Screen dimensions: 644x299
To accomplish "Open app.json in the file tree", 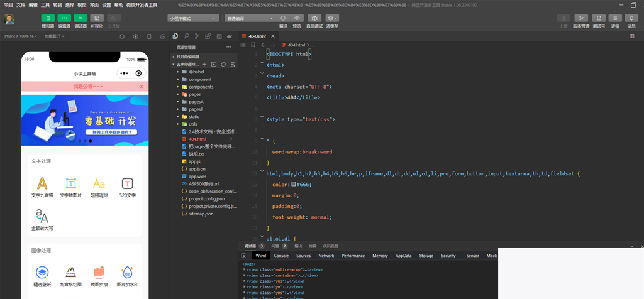I will (x=197, y=169).
